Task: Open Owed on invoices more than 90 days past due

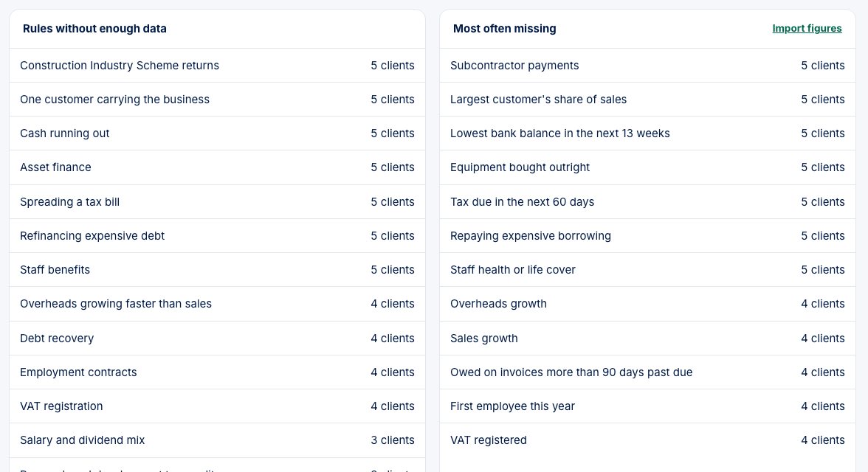Action: pyautogui.click(x=647, y=372)
